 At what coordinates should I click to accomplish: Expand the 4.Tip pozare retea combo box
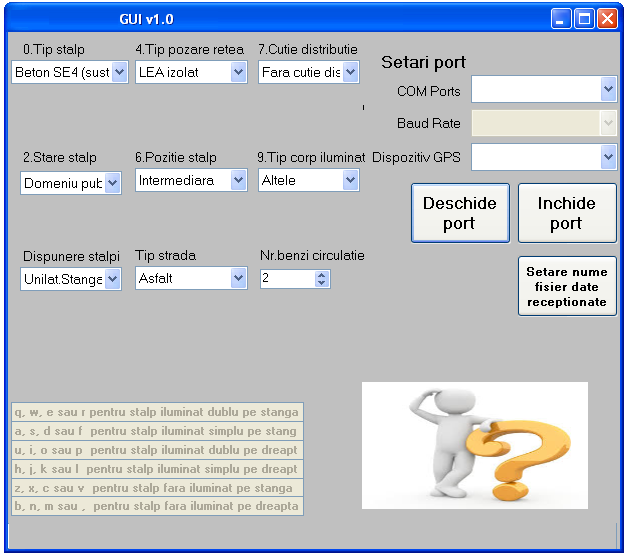pos(238,72)
